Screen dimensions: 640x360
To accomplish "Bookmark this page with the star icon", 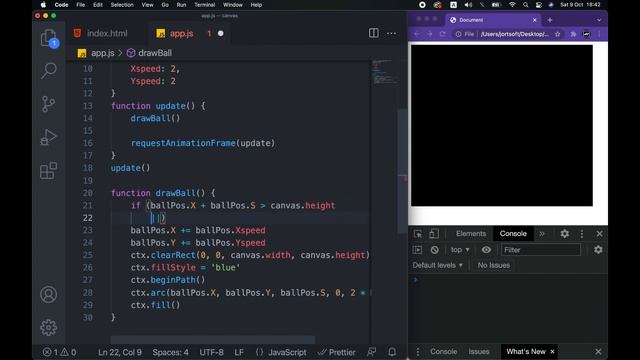I will click(x=558, y=34).
